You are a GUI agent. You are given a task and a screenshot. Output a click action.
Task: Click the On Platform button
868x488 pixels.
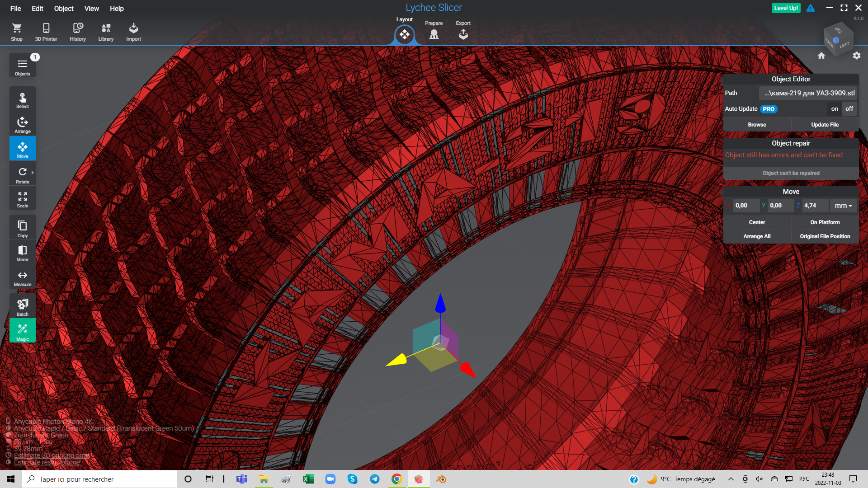825,222
